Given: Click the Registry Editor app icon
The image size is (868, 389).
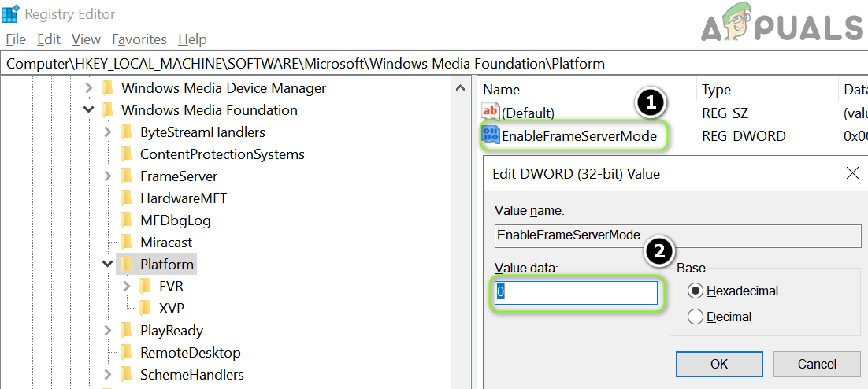Looking at the screenshot, I should click(11, 13).
